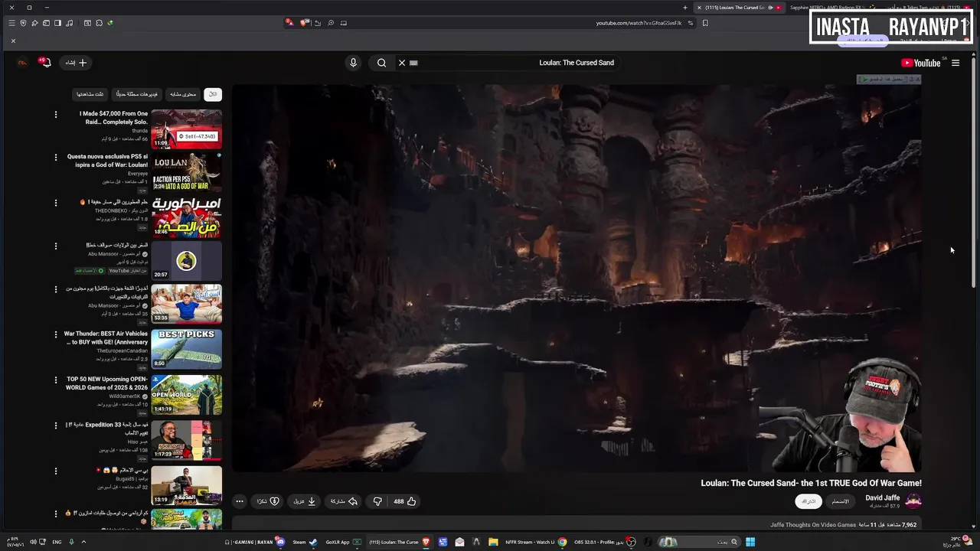Open the browser shield privacy icon
This screenshot has width=980, height=551.
coord(23,23)
